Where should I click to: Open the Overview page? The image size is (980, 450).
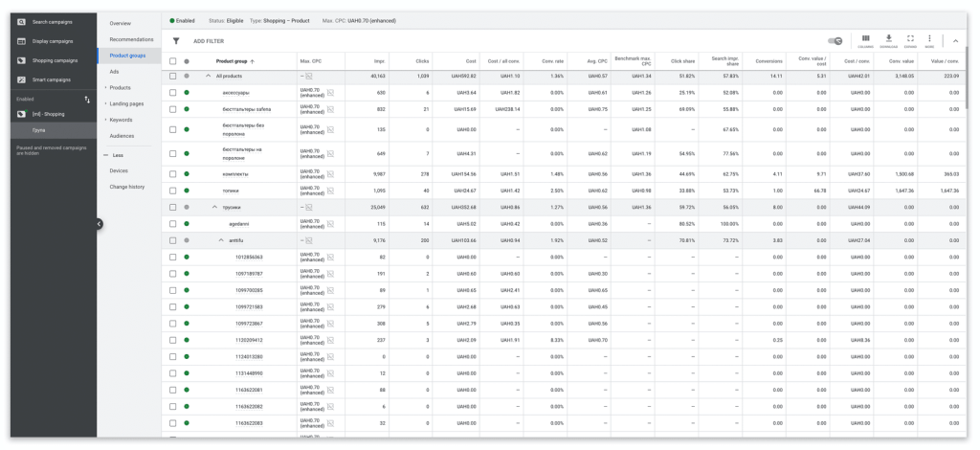[121, 22]
